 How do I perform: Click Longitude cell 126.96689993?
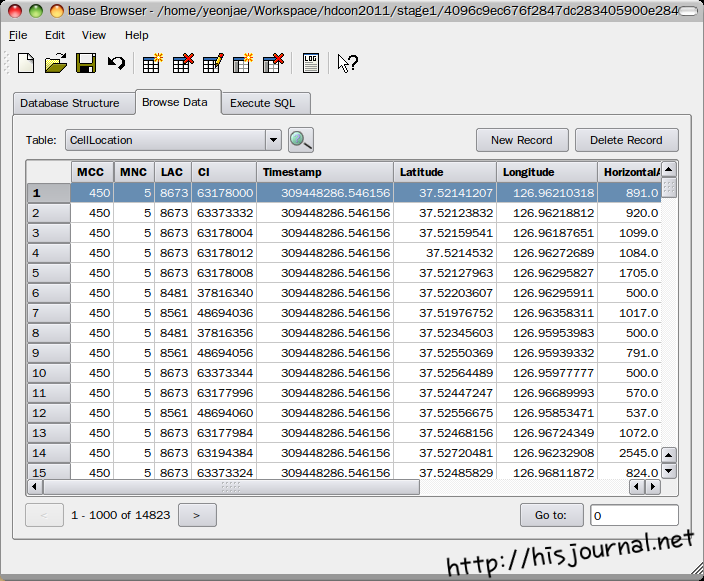click(547, 393)
